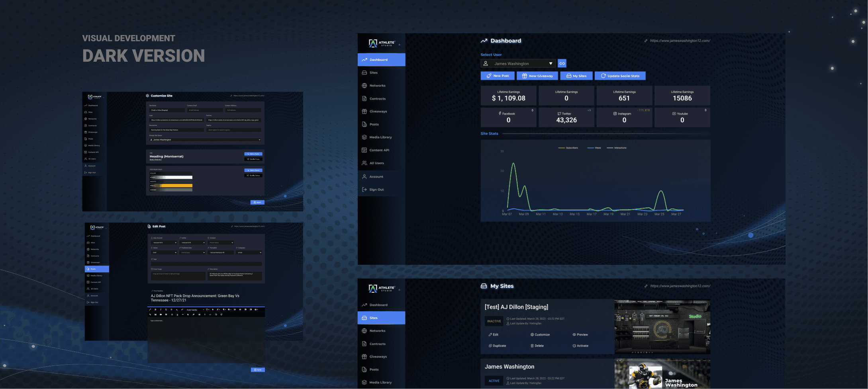
Task: Click Networks globe icon in My Sites sidebar
Action: coord(364,331)
